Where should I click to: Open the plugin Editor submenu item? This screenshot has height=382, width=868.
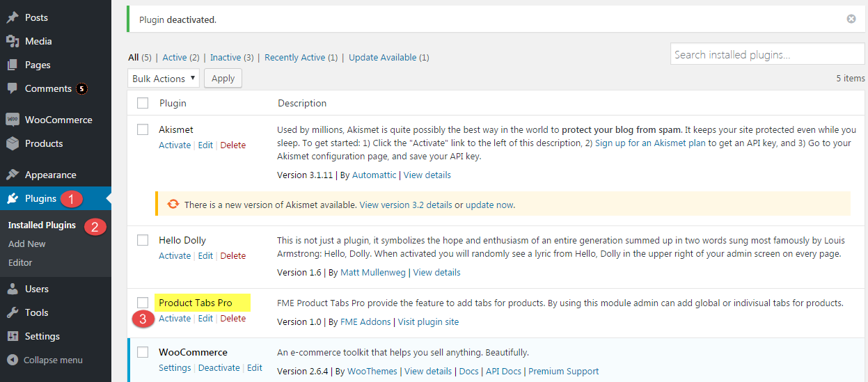tap(20, 262)
